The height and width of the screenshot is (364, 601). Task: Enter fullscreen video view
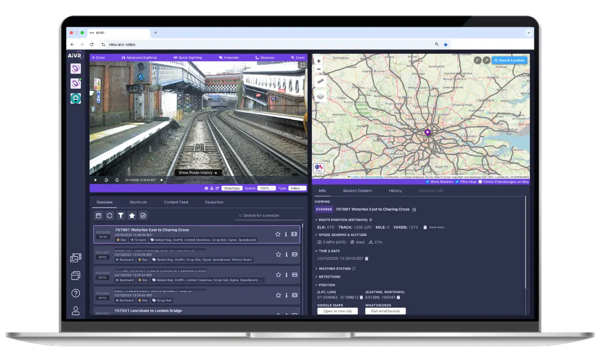(x=303, y=65)
